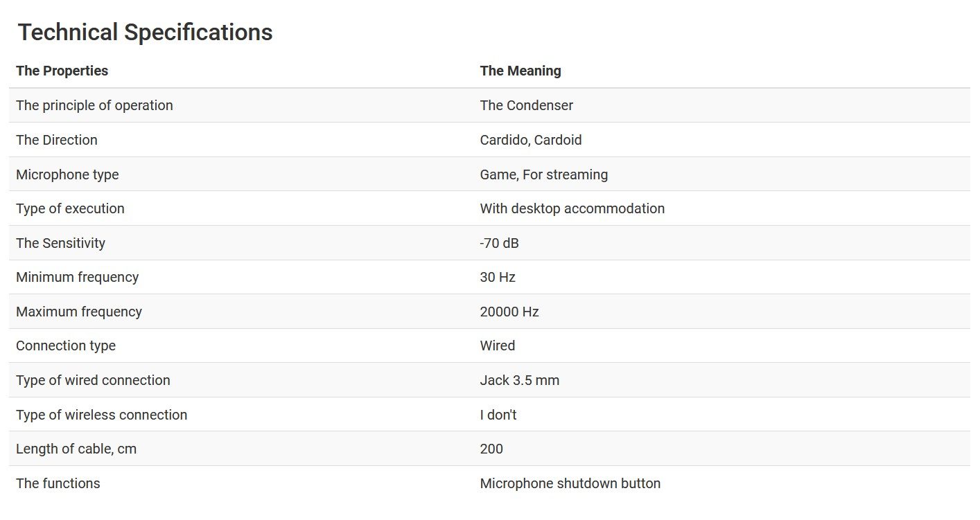Select "The functions" property label

(58, 483)
